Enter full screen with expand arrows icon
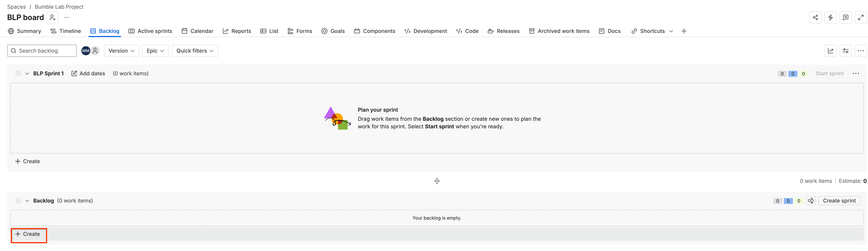Viewport: 868px width, 251px height. click(x=861, y=18)
